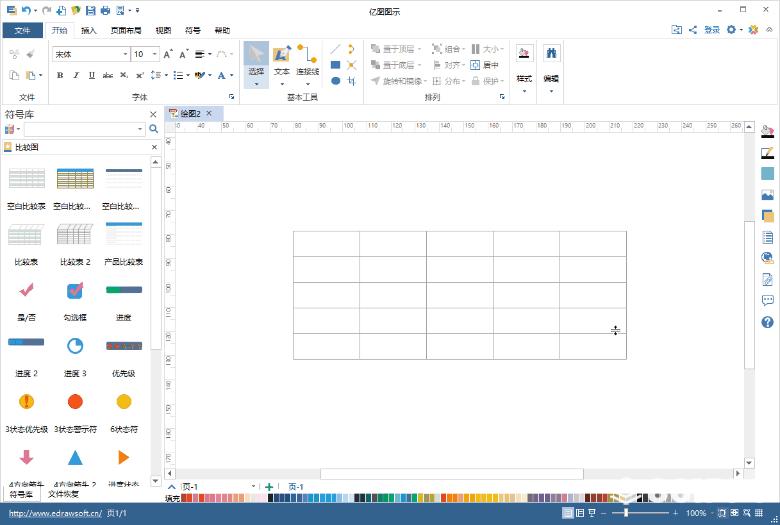The image size is (780, 525).
Task: Open the 宋体 font name dropdown
Action: (x=125, y=54)
